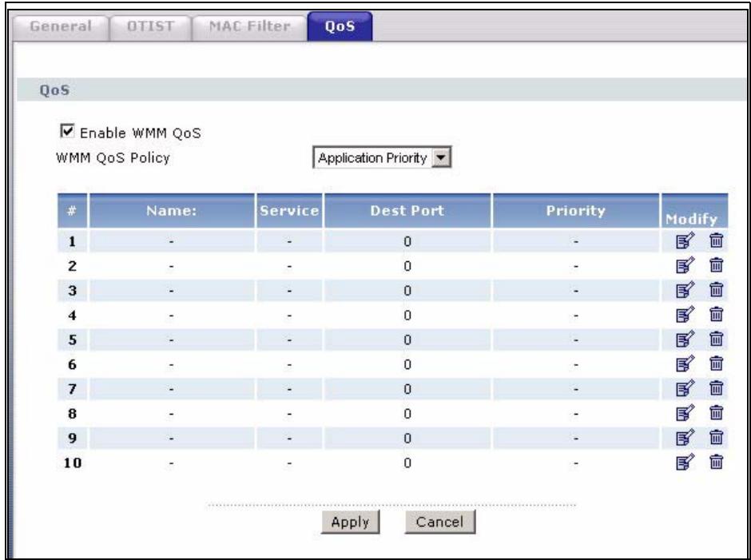Screen dimensions: 751x560
Task: Delete the QoS entry in row 2
Action: pos(716,265)
